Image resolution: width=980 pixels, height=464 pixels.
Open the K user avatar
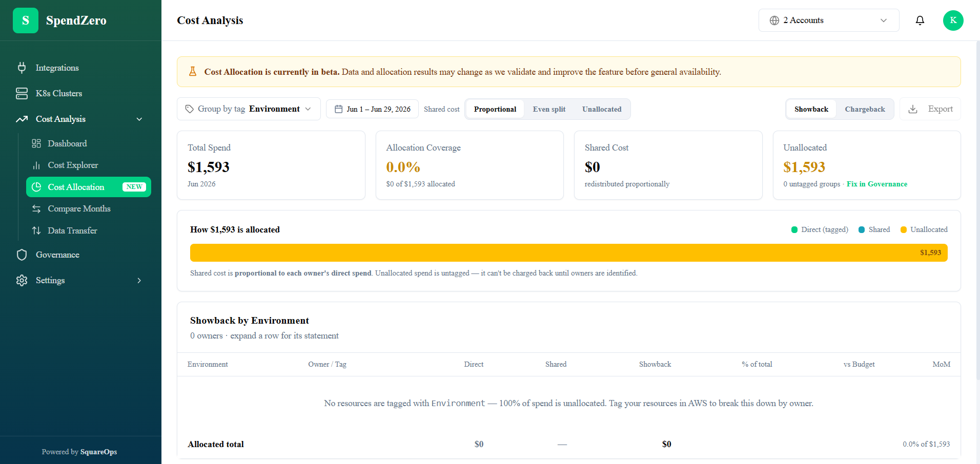coord(953,20)
